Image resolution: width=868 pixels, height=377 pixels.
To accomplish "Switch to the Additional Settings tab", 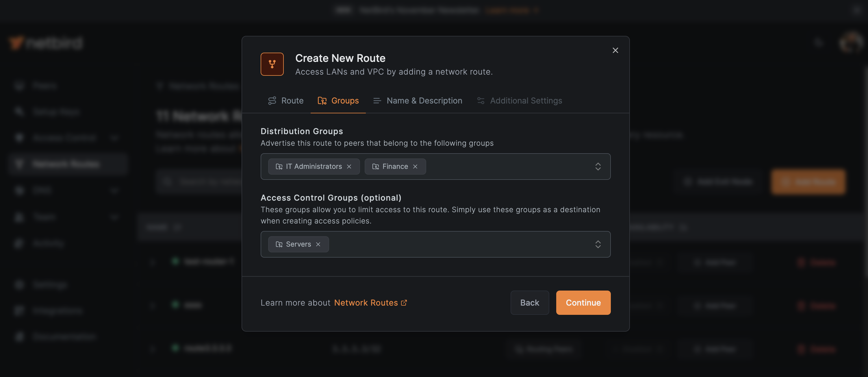I will tap(526, 101).
